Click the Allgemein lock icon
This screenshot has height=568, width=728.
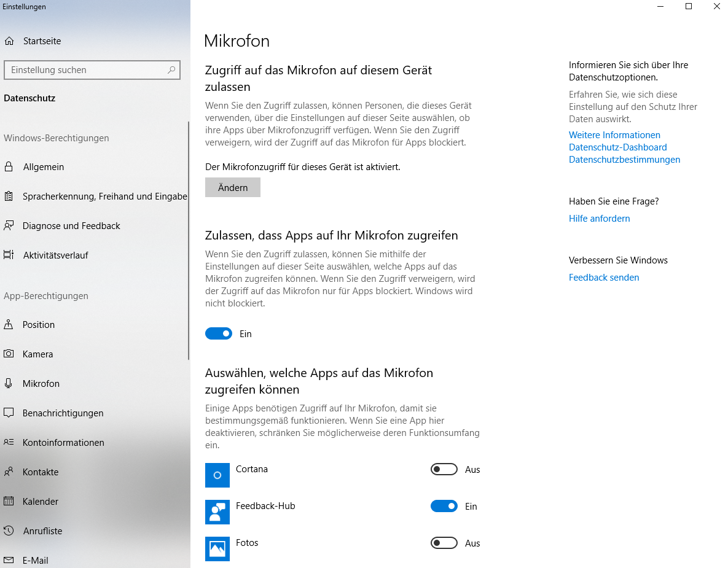coord(9,166)
